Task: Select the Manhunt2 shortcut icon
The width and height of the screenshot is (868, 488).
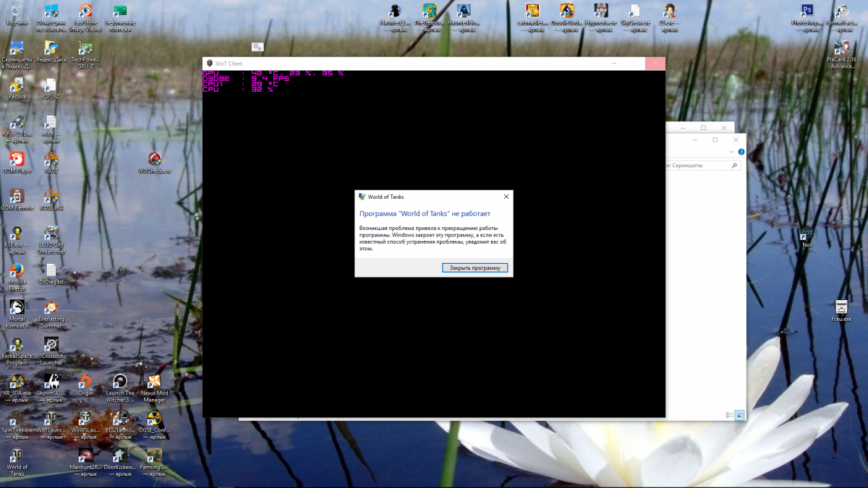Action: click(x=86, y=462)
